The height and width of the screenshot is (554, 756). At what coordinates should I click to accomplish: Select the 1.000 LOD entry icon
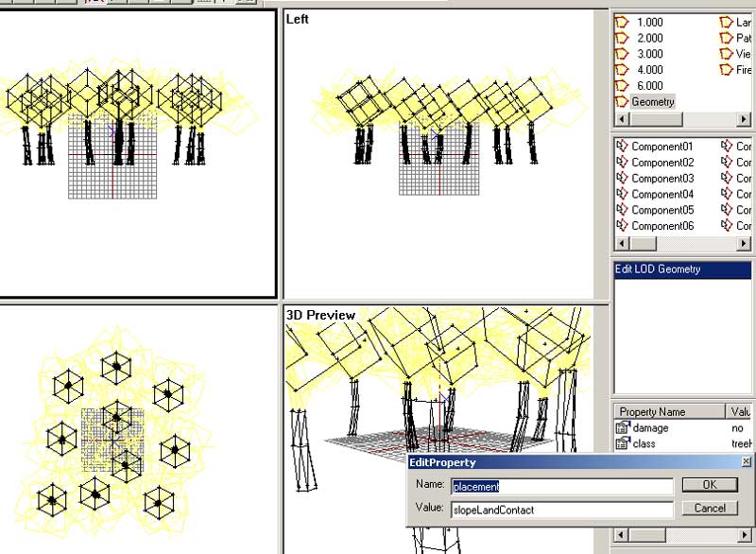click(622, 22)
